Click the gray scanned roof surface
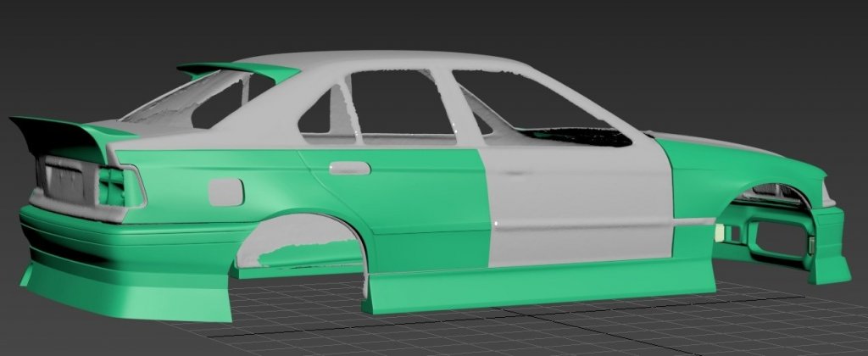The width and height of the screenshot is (868, 356). 381,64
